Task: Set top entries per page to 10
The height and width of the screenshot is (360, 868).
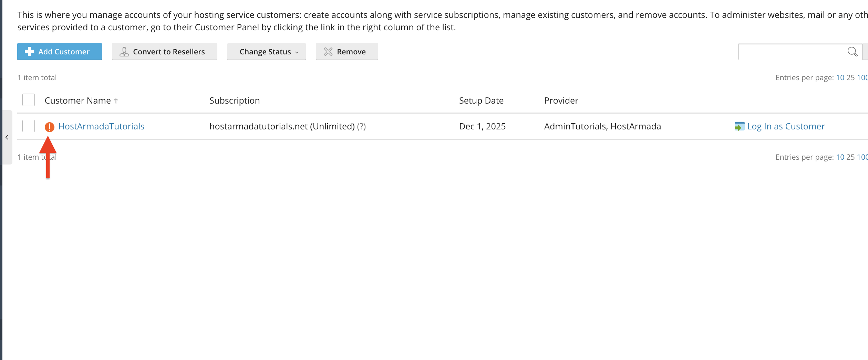Action: [840, 78]
